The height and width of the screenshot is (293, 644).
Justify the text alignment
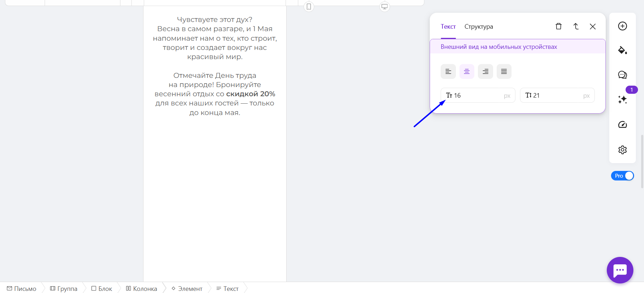(504, 71)
